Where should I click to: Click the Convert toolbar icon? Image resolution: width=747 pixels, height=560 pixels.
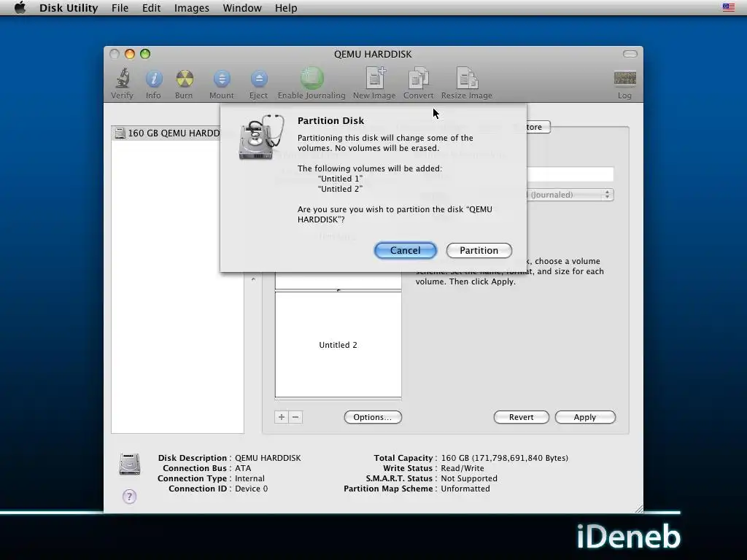click(418, 78)
